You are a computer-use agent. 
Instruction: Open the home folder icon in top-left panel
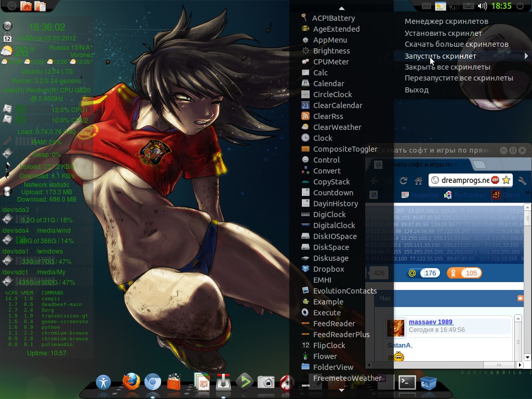(26, 6)
